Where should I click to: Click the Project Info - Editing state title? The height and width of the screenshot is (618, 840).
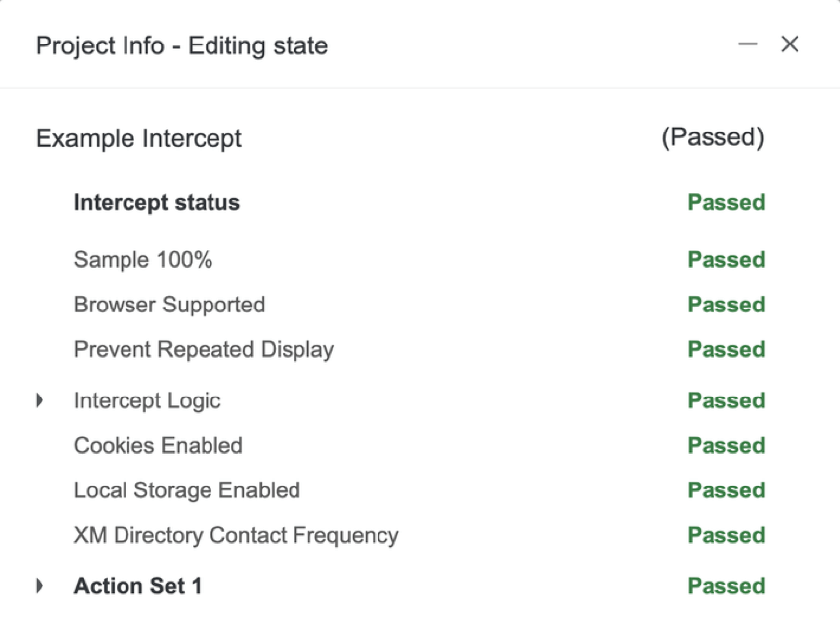(182, 45)
